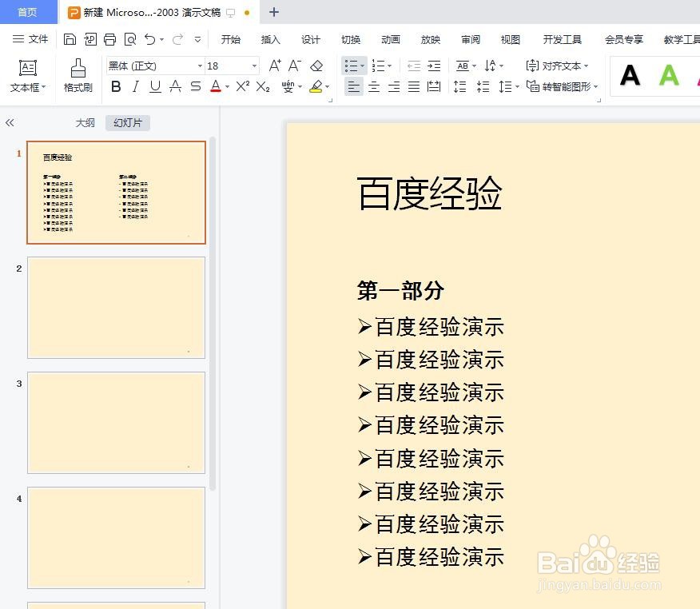Insert a text box (文本框)
The image size is (700, 609).
(x=28, y=76)
